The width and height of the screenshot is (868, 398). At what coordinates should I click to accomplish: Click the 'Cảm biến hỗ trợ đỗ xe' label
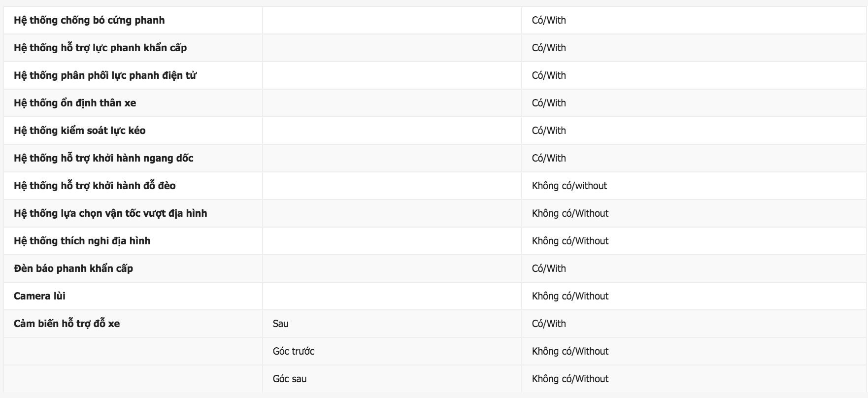(x=67, y=324)
